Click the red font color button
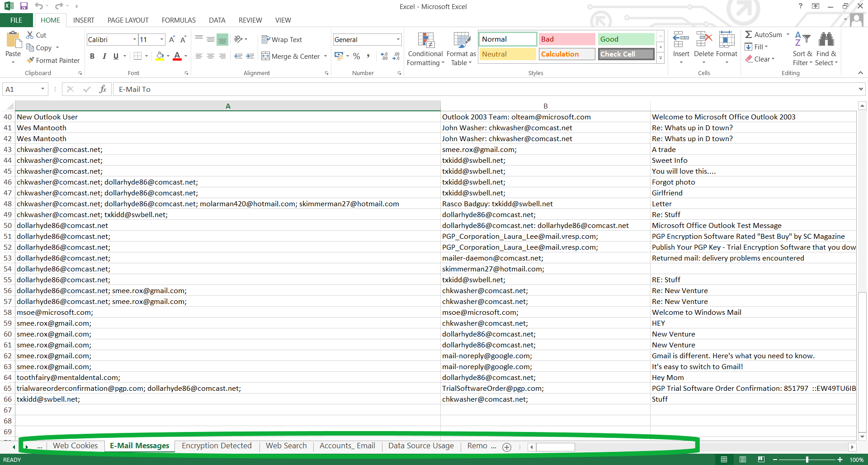Screen dimensions: 868x465 (x=177, y=56)
